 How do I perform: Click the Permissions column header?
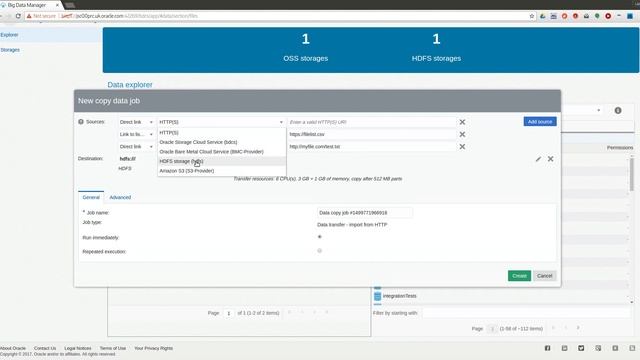620,147
